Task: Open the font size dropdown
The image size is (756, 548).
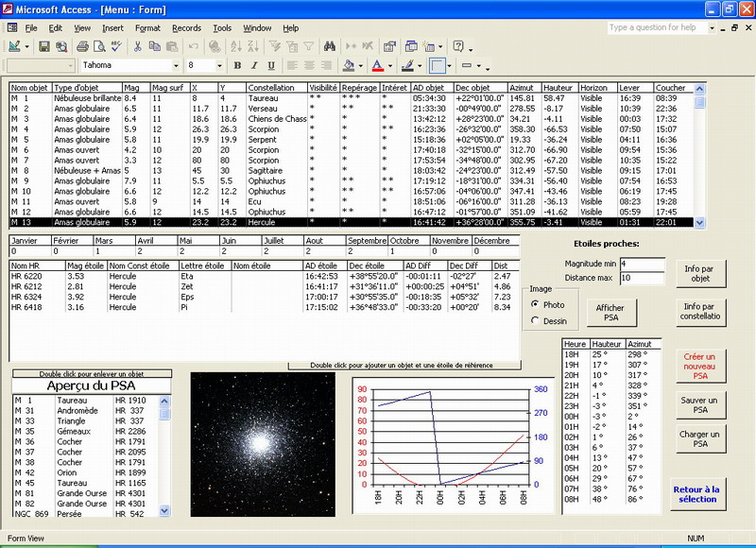Action: click(x=218, y=65)
